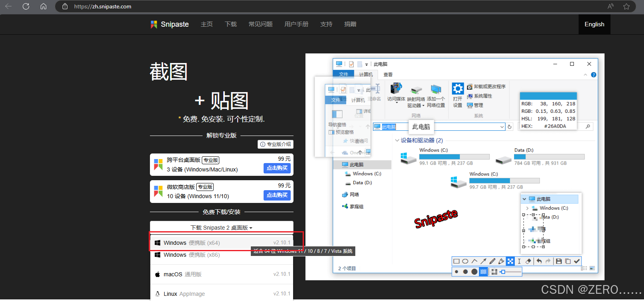The height and width of the screenshot is (301, 644).
Task: Download Windows 便携版 (x64)
Action: click(222, 243)
